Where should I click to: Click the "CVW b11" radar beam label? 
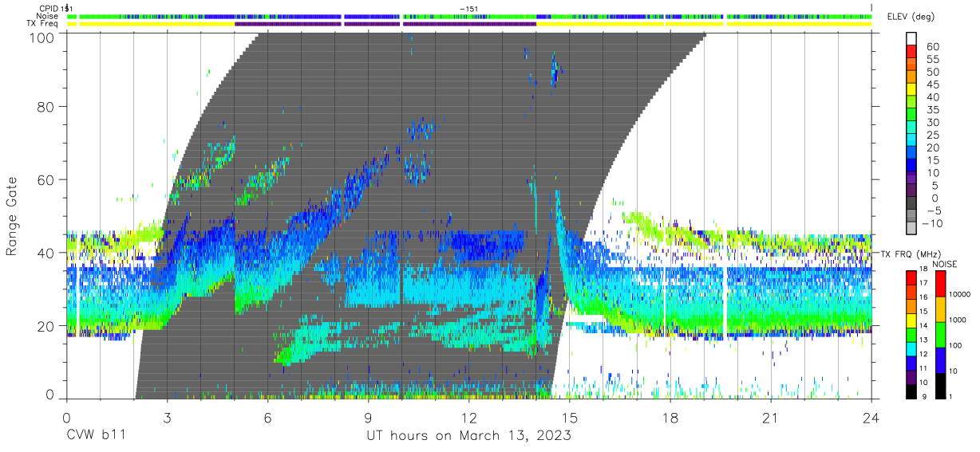point(96,436)
